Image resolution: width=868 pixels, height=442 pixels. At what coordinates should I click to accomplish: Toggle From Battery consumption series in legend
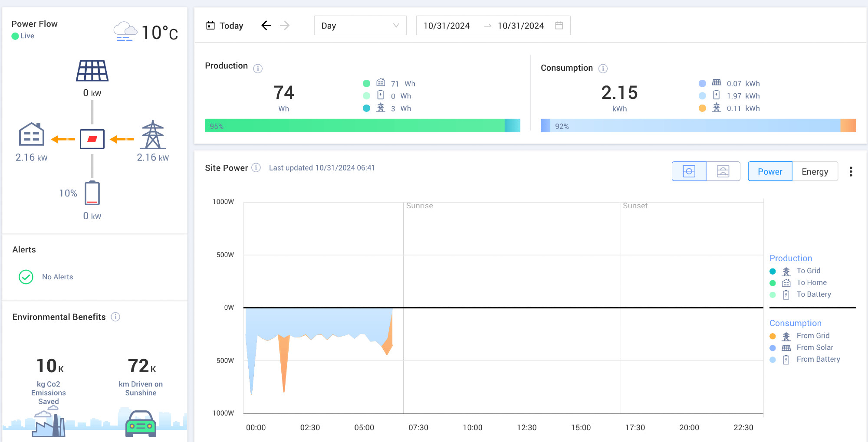click(805, 359)
